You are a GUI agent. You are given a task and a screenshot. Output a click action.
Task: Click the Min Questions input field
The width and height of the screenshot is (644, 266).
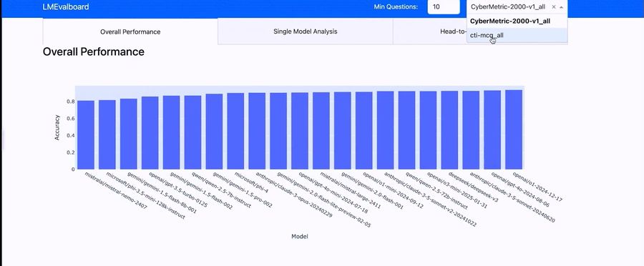tap(443, 7)
